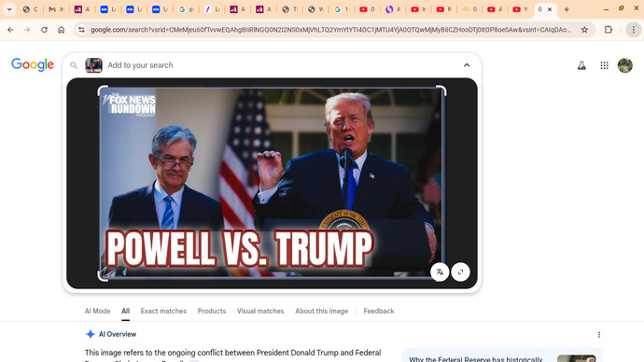Switch to the Google tab labeled p
Image resolution: width=644 pixels, height=362 pixels.
pyautogui.click(x=186, y=9)
